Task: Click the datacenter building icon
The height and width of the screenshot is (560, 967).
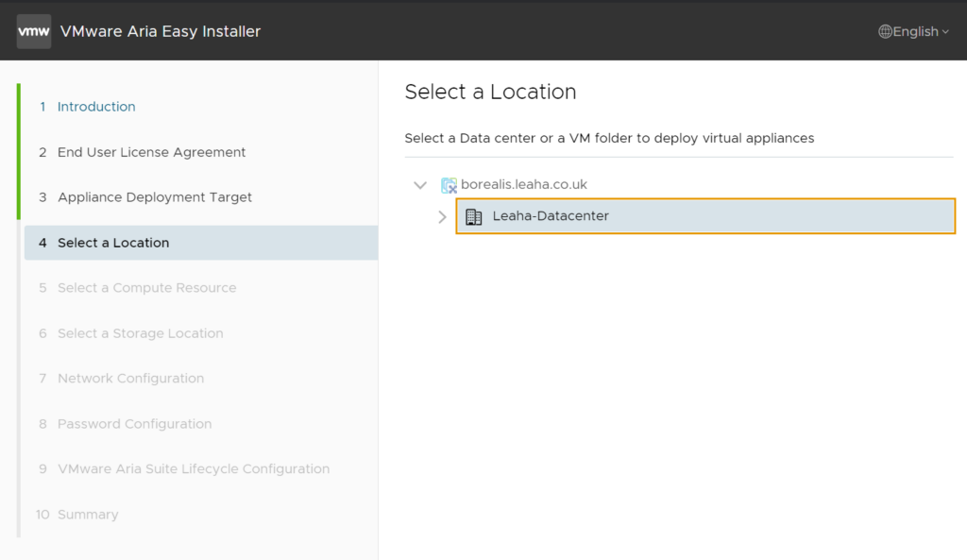Action: pos(474,216)
